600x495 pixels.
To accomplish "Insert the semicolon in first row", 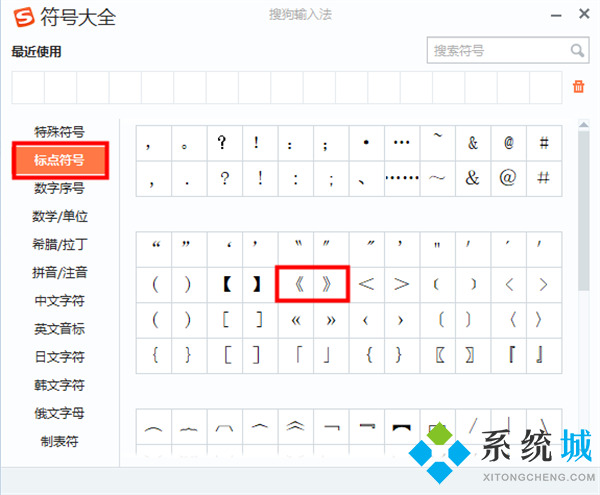I will click(331, 143).
